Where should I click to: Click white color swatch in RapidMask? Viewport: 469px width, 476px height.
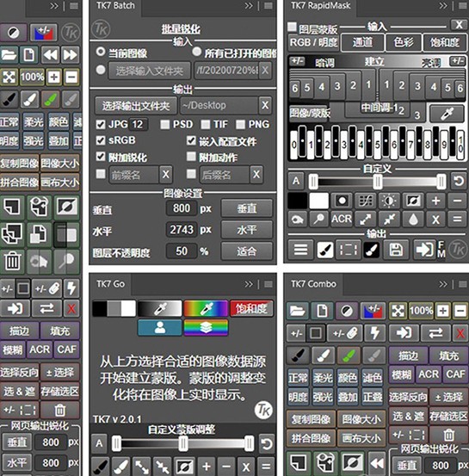click(318, 201)
